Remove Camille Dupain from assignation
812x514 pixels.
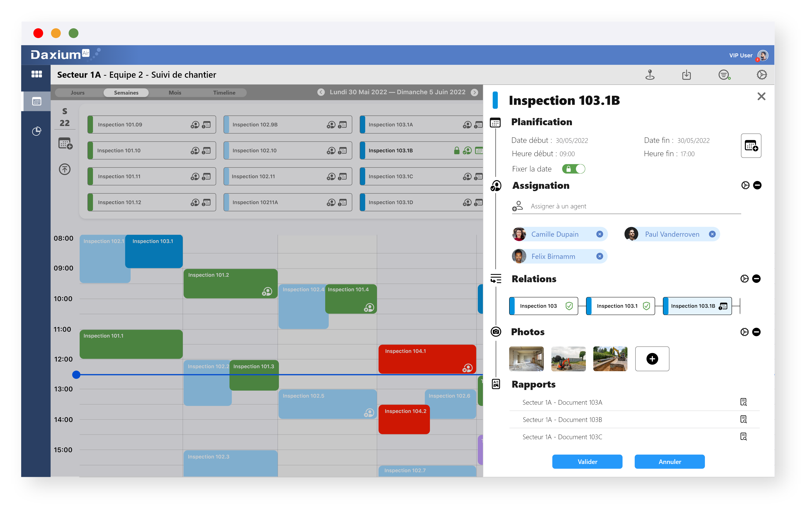click(600, 234)
